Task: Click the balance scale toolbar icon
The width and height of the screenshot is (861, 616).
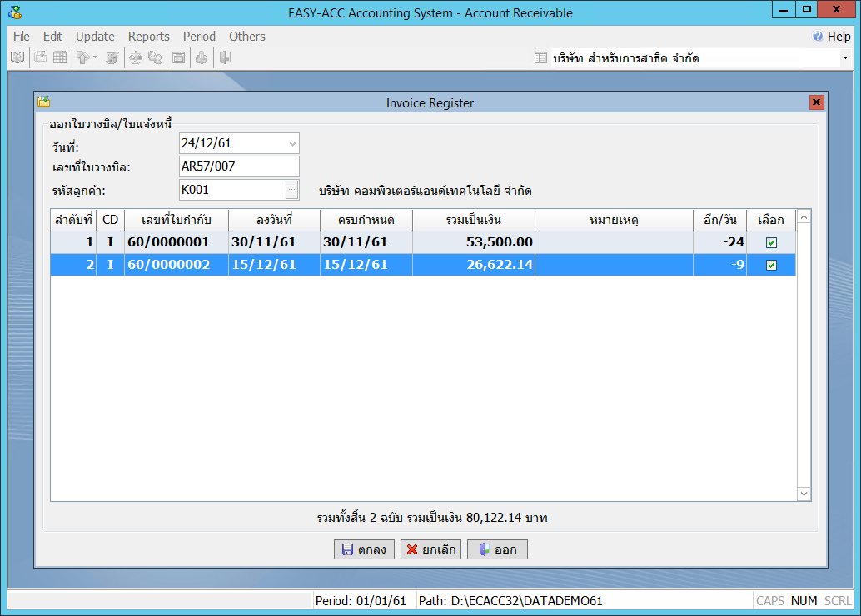Action: click(135, 57)
